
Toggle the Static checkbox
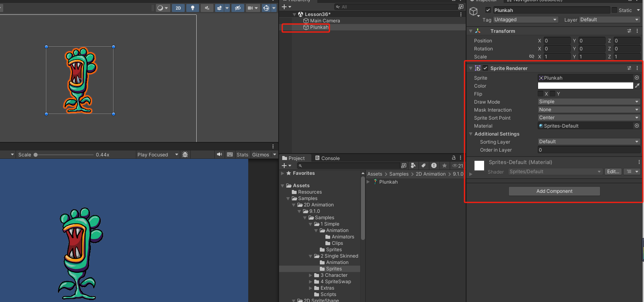pyautogui.click(x=614, y=10)
